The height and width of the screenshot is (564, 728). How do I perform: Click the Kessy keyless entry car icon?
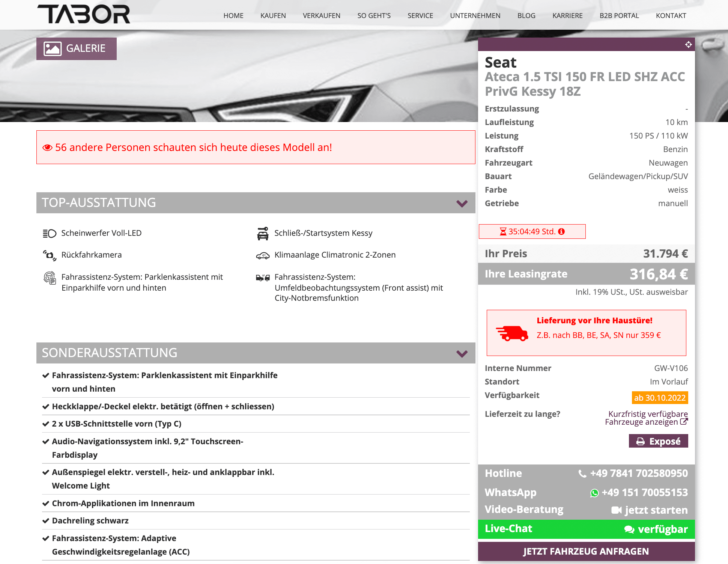[x=263, y=234]
